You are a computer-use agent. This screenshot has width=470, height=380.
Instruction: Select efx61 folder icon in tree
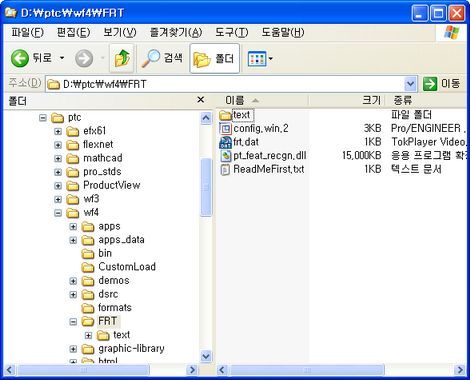click(x=73, y=131)
